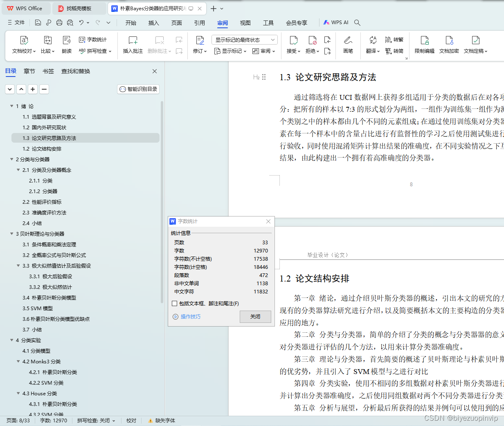Viewport: 504px width, 426px height.
Task: Click 校对 in the status bar
Action: tap(131, 421)
